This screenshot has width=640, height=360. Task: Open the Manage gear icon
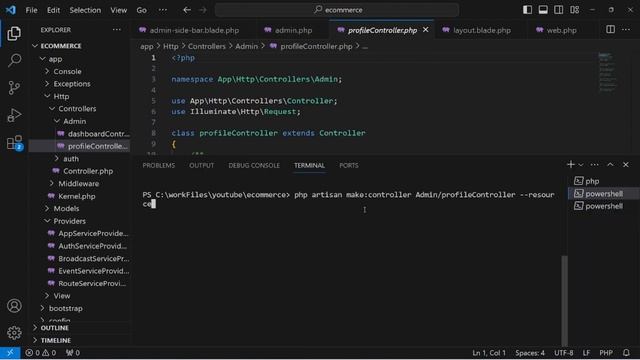pos(14,333)
